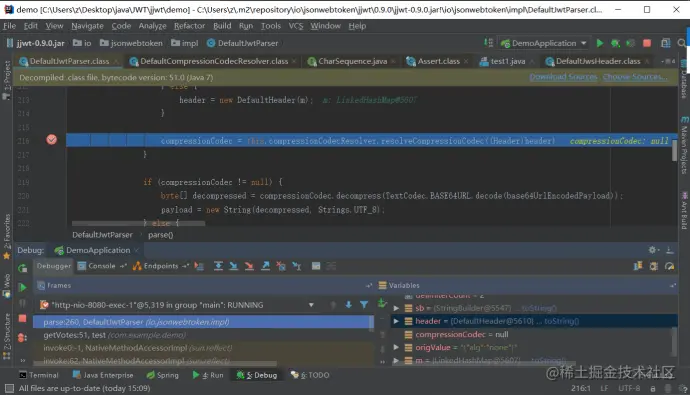Click the Restore Layout icon in the Debug panel

638,266
